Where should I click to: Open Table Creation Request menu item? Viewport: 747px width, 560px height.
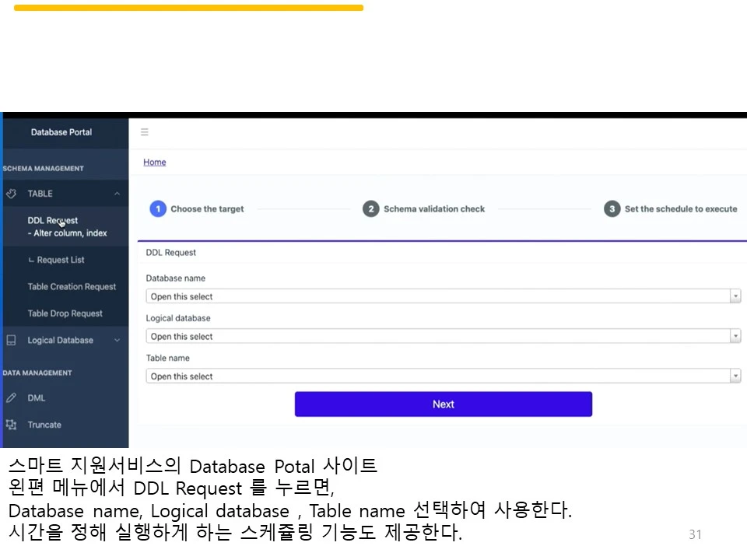(x=72, y=287)
